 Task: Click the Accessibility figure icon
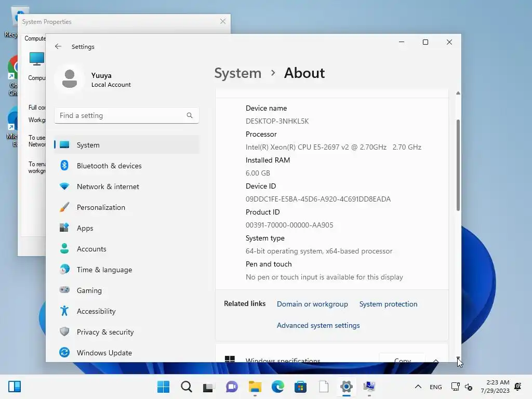point(64,311)
